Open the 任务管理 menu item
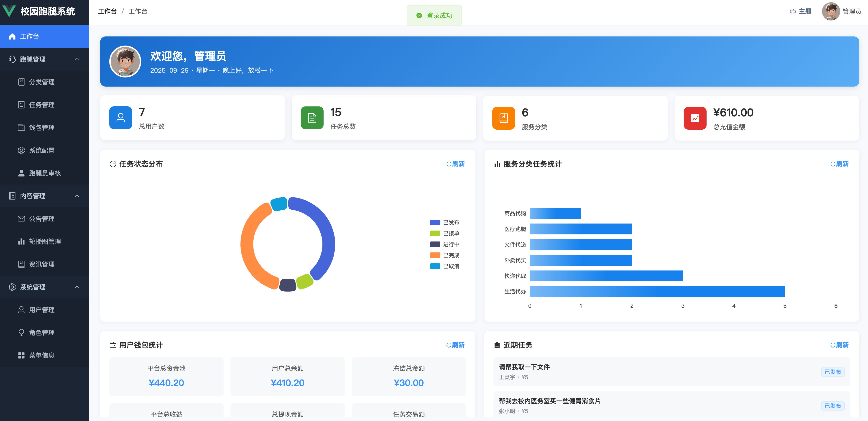Image resolution: width=868 pixels, height=421 pixels. (x=41, y=105)
